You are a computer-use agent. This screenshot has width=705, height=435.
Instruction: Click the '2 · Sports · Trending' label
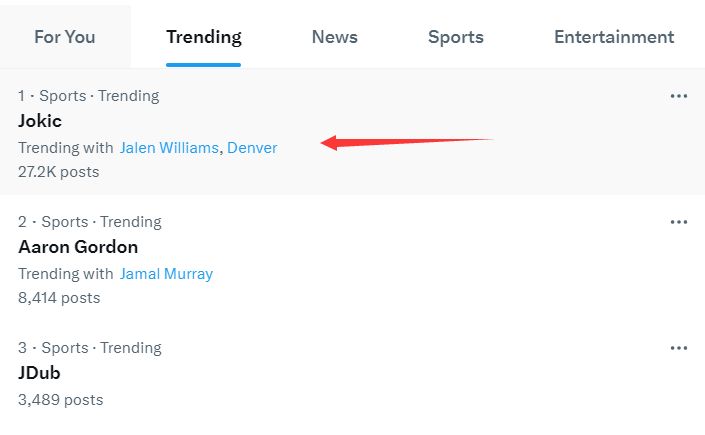[x=90, y=222]
